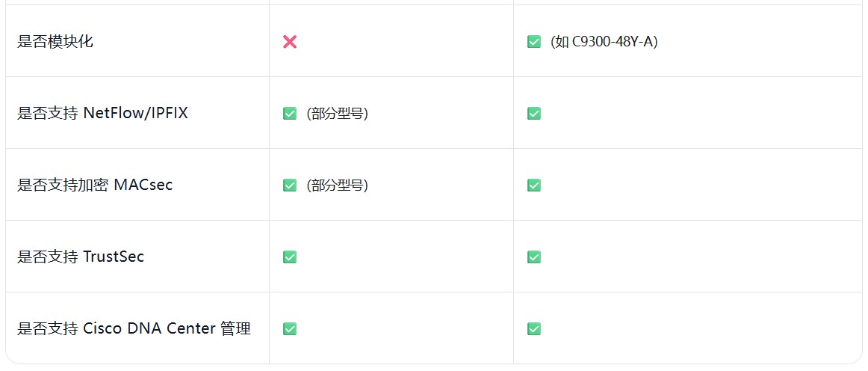The image size is (868, 371).
Task: Click the 是否支持加密 MACsec label
Action: (95, 185)
